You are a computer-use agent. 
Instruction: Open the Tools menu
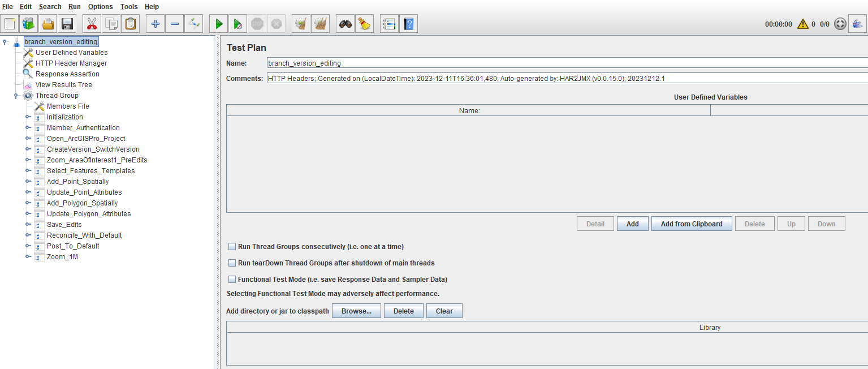(129, 7)
